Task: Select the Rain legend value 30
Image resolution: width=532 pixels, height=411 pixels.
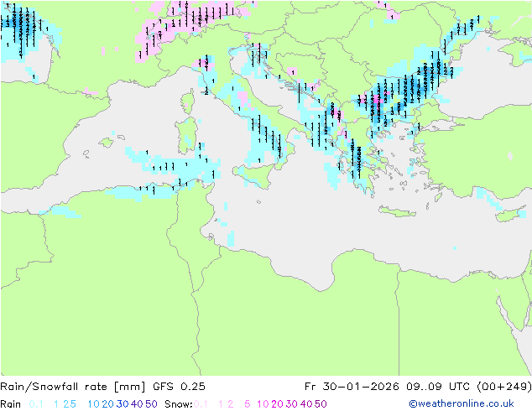Action: coord(123,404)
